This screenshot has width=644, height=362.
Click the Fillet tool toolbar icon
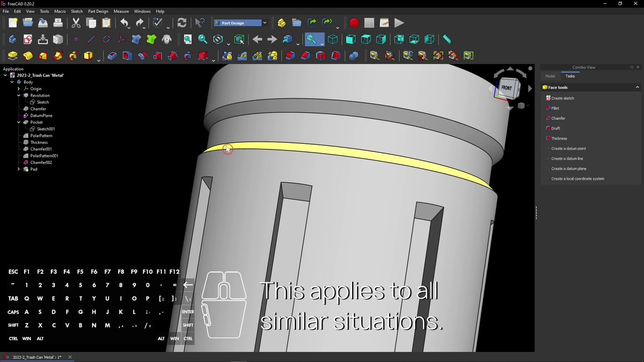(x=290, y=56)
